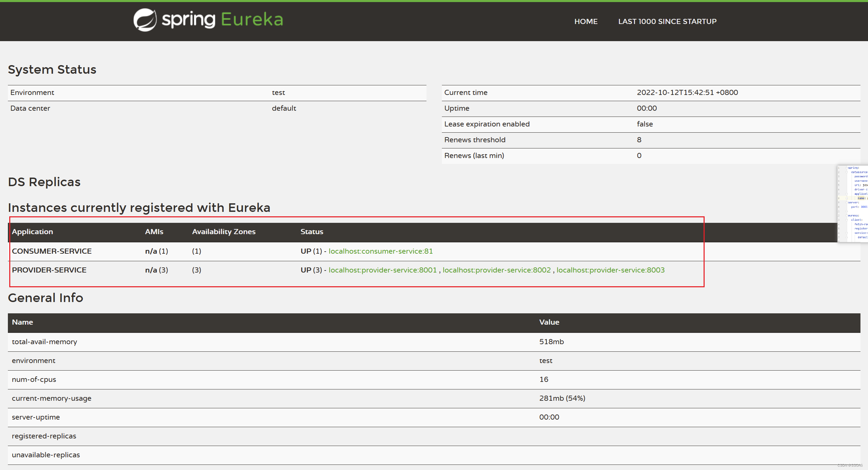The height and width of the screenshot is (470, 868).
Task: Click the General Info Name header
Action: click(x=23, y=322)
